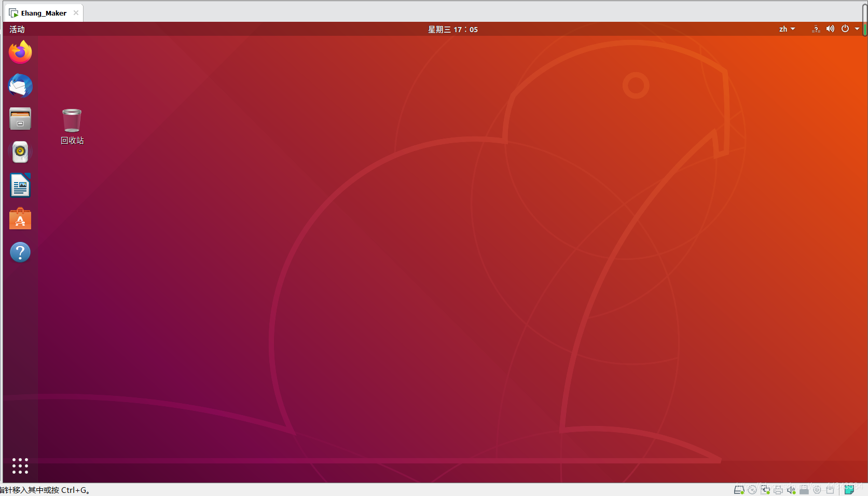Viewport: 868px width, 496px height.
Task: Show all applications grid
Action: point(20,466)
